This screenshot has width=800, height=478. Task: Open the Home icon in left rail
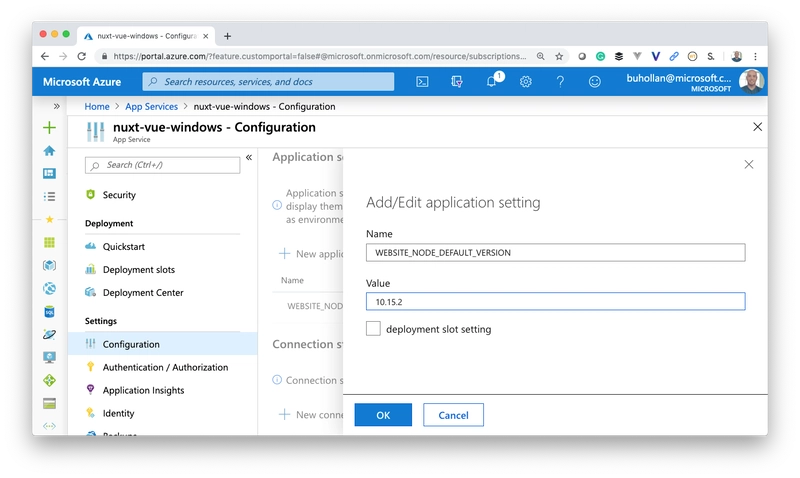49,151
